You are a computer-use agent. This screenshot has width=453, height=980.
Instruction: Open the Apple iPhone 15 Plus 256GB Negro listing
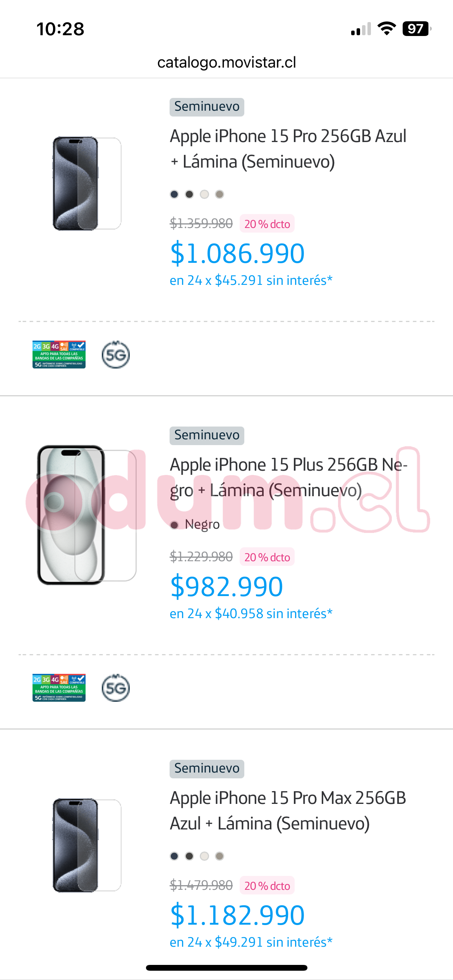[288, 478]
